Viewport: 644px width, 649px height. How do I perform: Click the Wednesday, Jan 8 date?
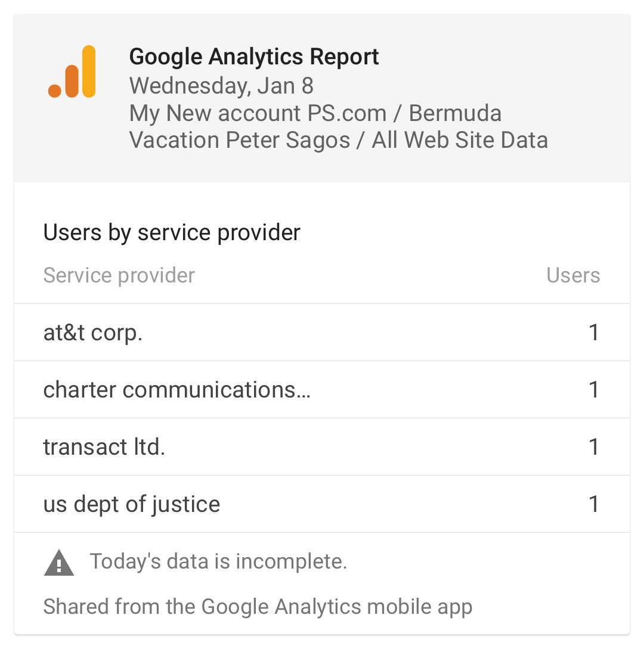click(x=221, y=86)
